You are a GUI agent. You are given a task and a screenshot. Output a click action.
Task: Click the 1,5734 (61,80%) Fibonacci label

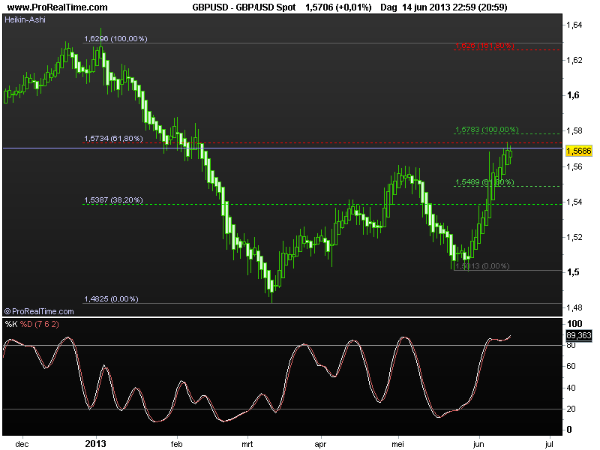tap(114, 138)
